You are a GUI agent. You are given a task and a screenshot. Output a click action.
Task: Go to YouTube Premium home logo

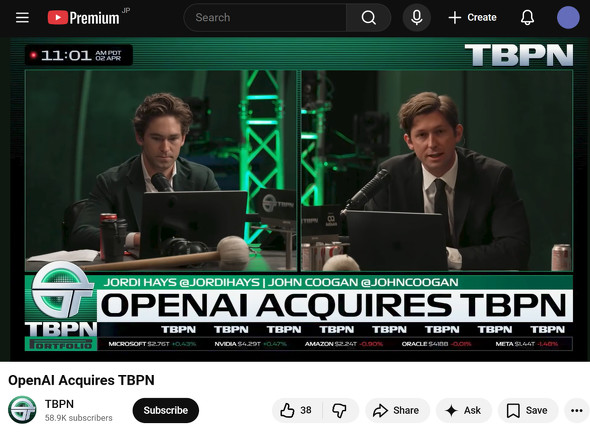(84, 17)
